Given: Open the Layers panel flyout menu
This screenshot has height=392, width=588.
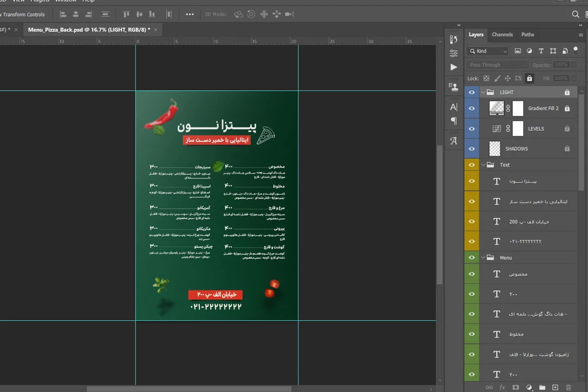Looking at the screenshot, I should coord(581,35).
